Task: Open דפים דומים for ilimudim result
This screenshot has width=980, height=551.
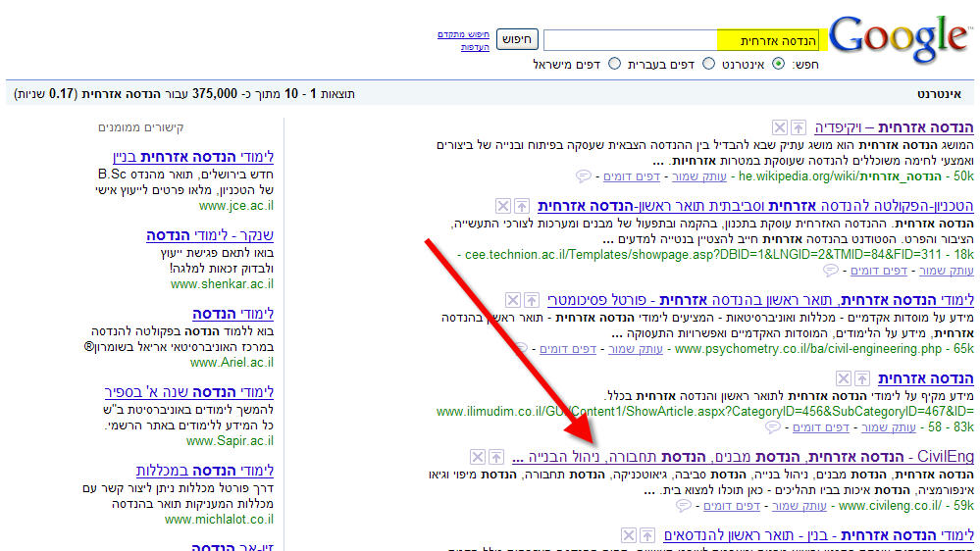Action: tap(821, 427)
